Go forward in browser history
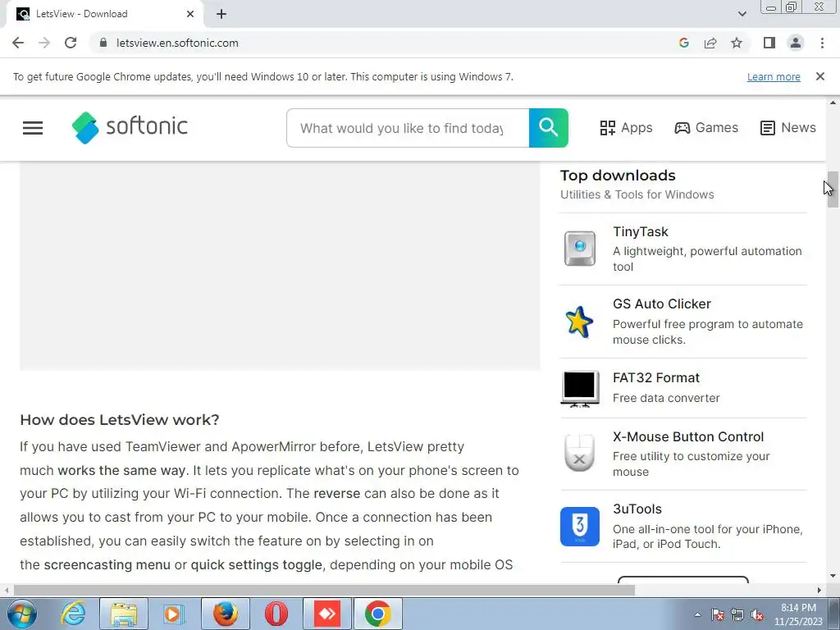The image size is (840, 630). click(x=44, y=43)
